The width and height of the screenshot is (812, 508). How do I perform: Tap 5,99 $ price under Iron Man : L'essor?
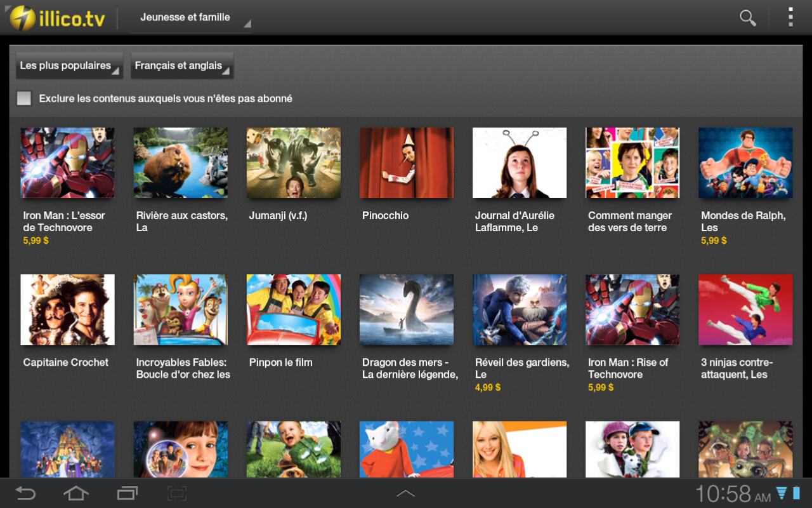(x=36, y=241)
